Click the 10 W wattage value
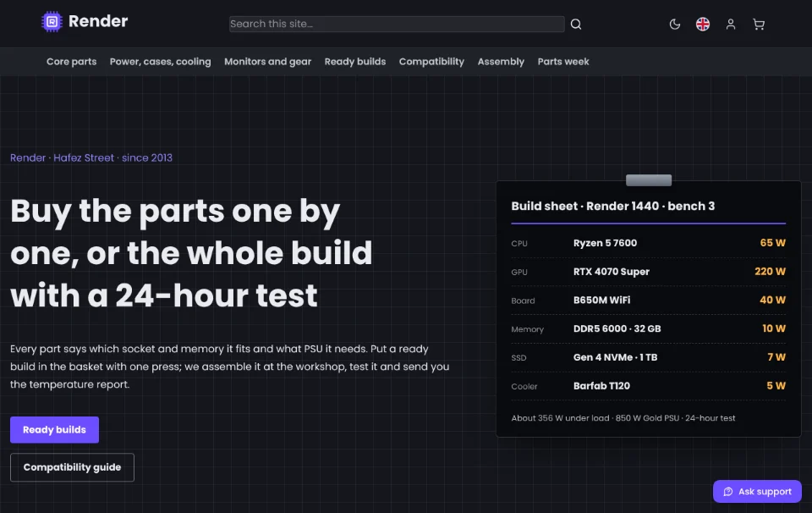This screenshot has height=513, width=812. click(774, 328)
